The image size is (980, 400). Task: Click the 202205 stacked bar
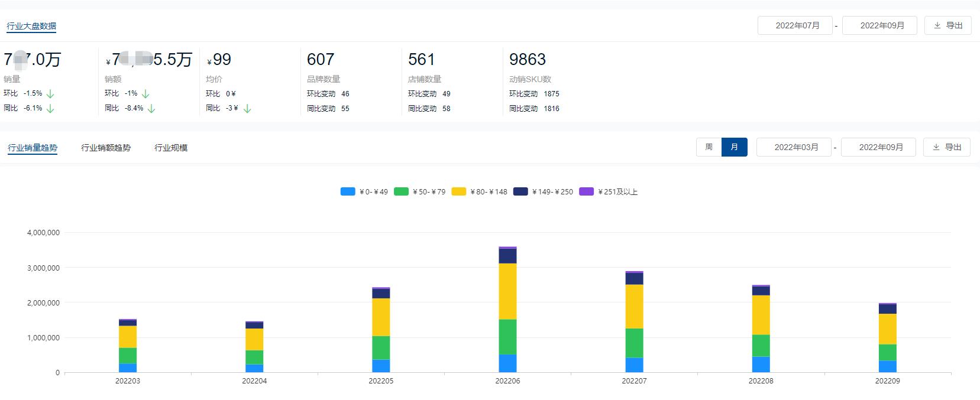click(x=381, y=330)
